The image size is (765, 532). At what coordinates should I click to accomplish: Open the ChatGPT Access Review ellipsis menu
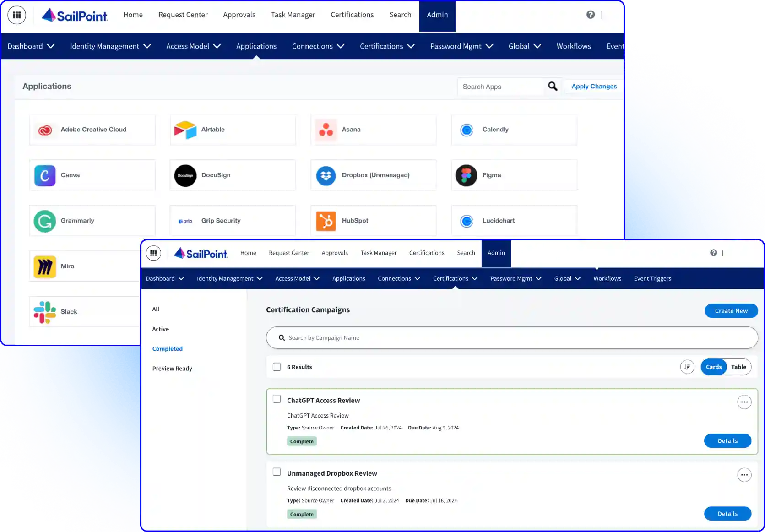click(x=744, y=402)
